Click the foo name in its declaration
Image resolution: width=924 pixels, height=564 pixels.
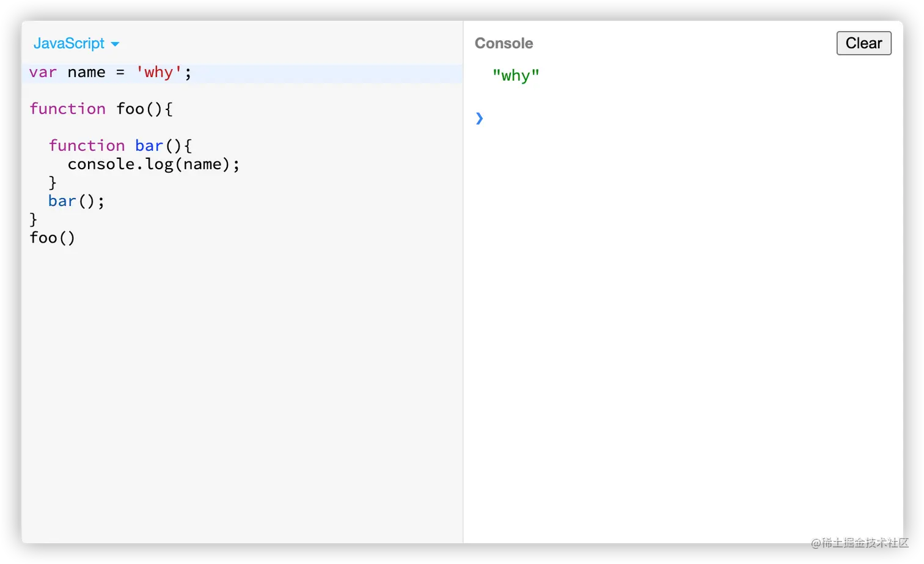[130, 109]
